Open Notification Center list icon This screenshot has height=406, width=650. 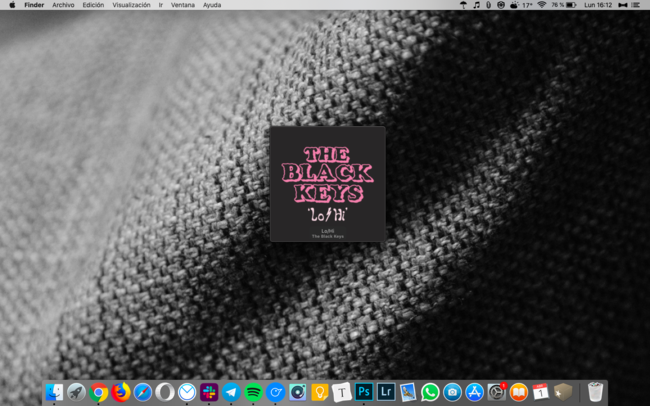point(636,5)
